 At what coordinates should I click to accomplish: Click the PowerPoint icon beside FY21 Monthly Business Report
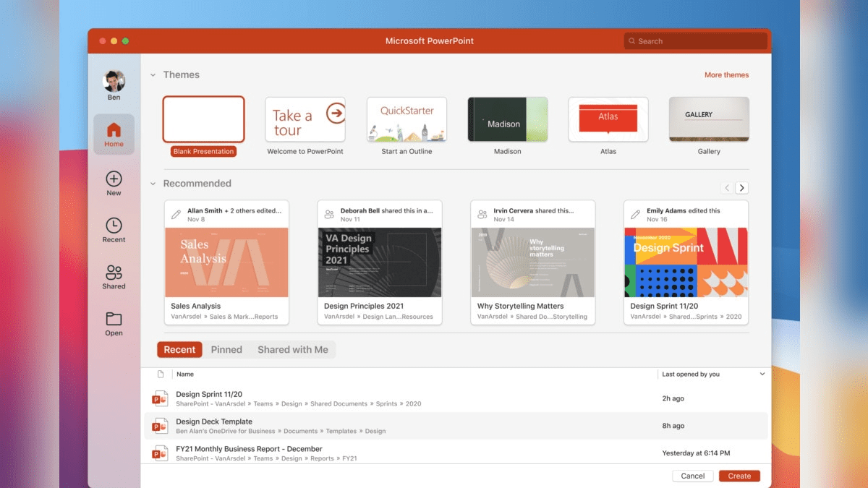tap(160, 453)
